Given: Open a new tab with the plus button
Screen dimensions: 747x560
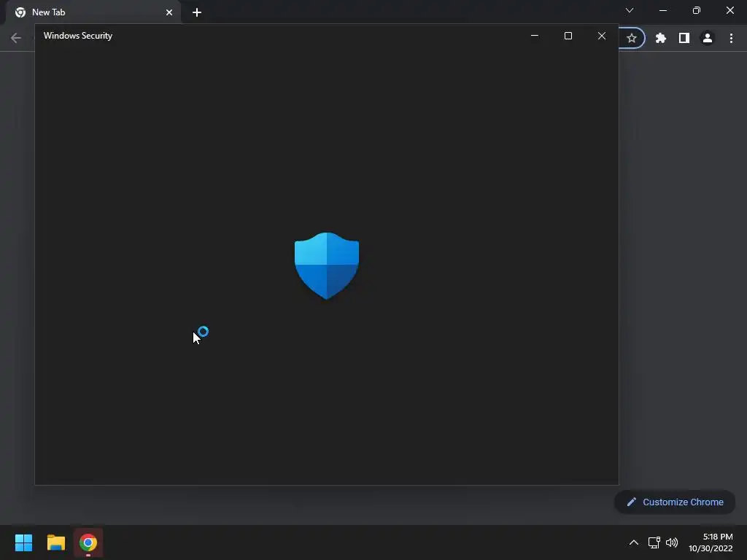Looking at the screenshot, I should click(x=197, y=12).
